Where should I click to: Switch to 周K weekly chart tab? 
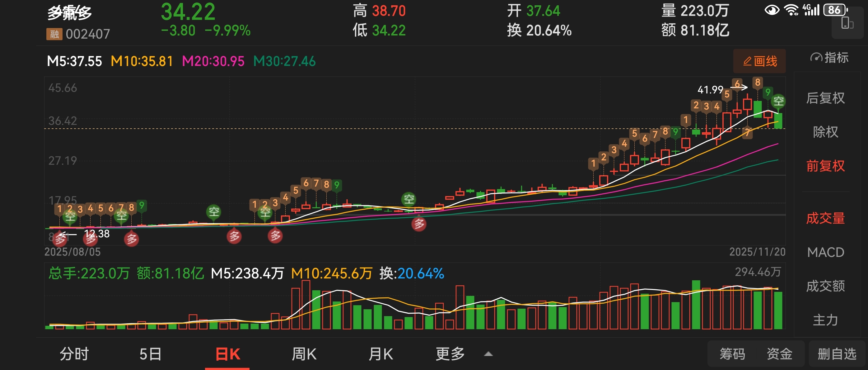(304, 354)
